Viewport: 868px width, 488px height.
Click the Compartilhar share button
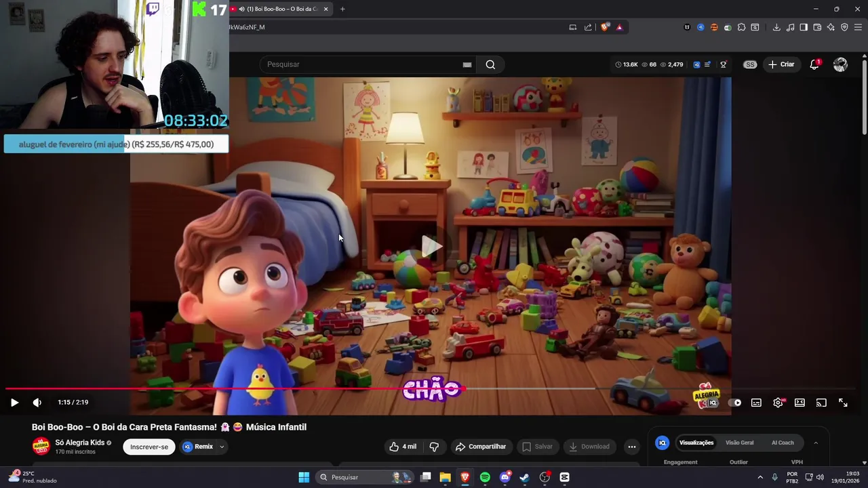click(x=481, y=447)
